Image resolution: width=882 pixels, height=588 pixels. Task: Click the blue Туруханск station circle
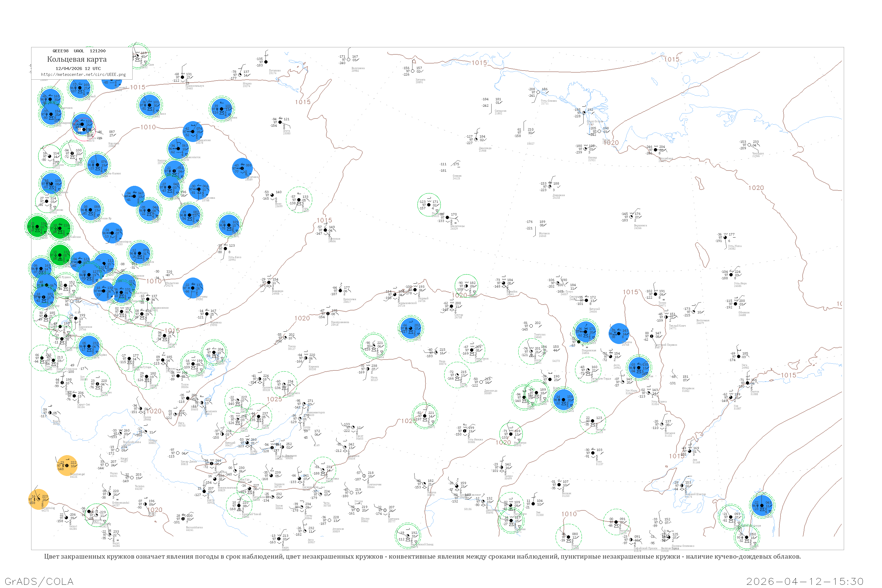pos(221,109)
